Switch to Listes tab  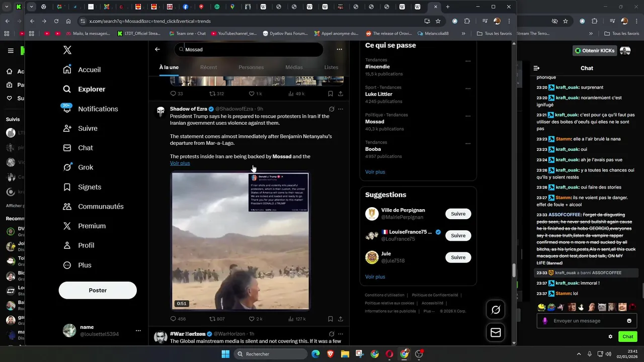331,67
